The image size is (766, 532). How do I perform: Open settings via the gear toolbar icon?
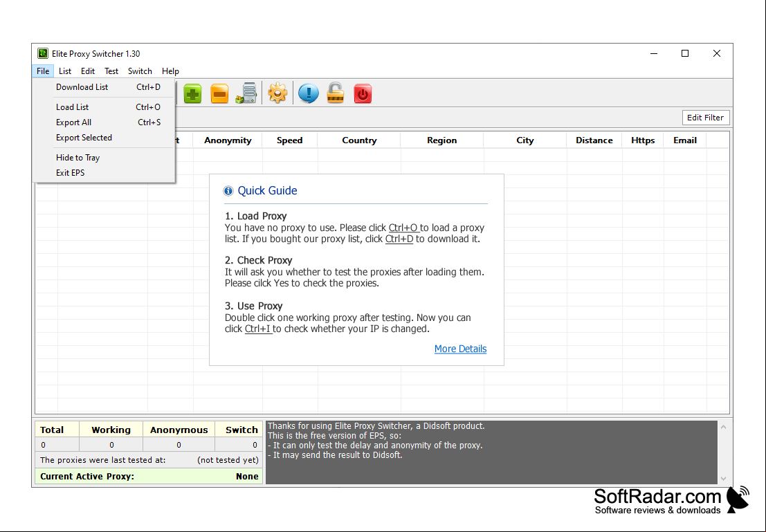pos(277,93)
